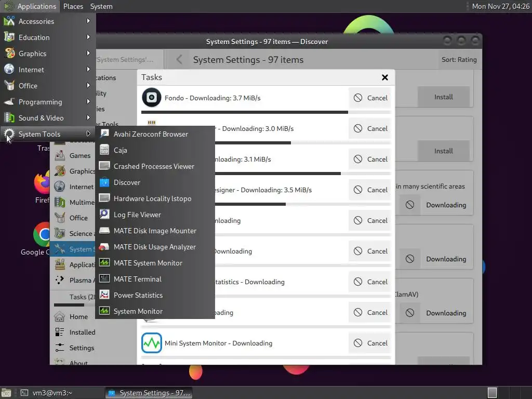Select the Office category in Discover sidebar
Screen dimensions: 532x399
point(73,218)
